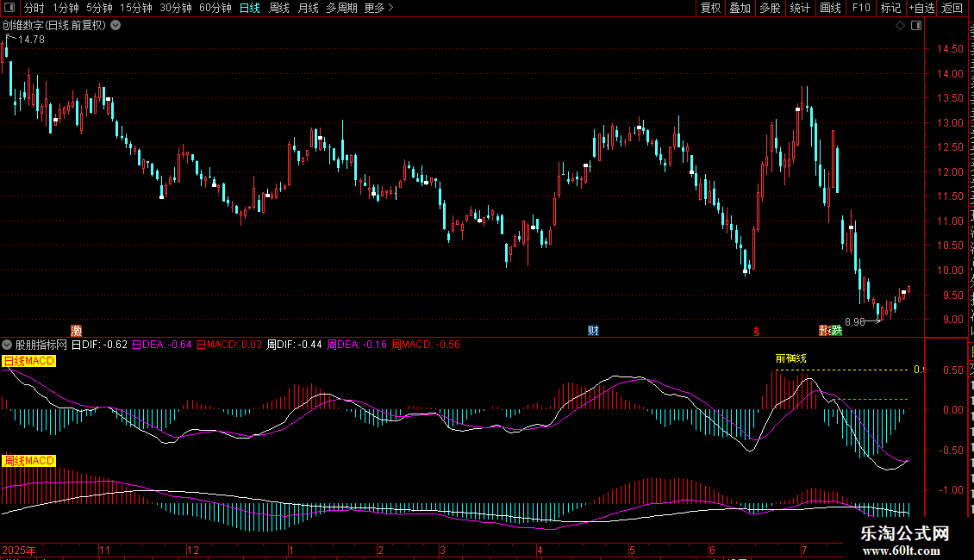Switch to the 15分钟 period

pos(135,8)
